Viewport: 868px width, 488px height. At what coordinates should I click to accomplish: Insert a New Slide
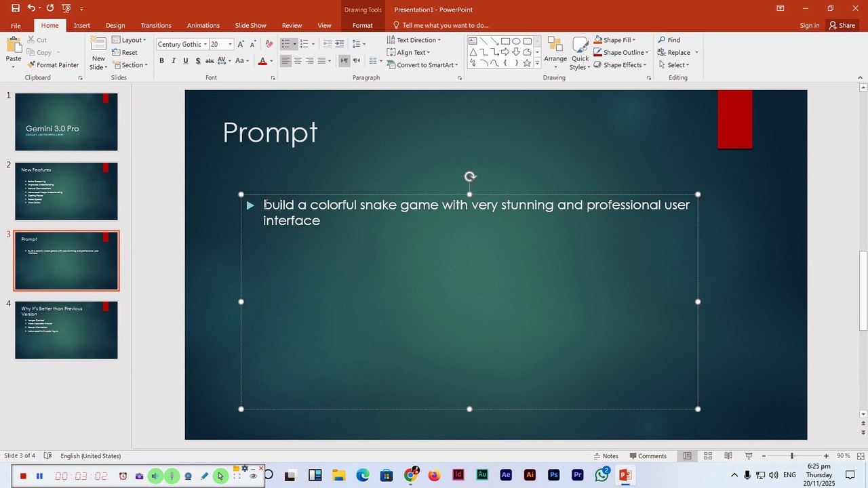click(x=98, y=53)
